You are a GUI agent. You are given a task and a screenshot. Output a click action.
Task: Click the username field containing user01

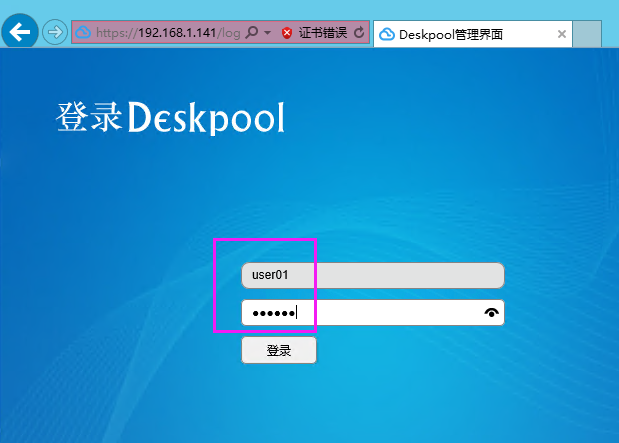coord(373,275)
